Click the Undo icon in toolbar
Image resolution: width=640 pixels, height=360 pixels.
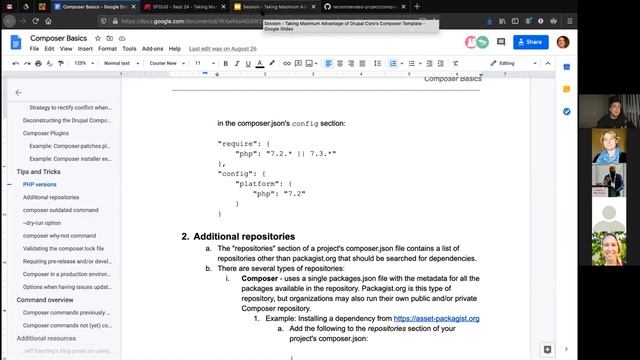(16, 63)
